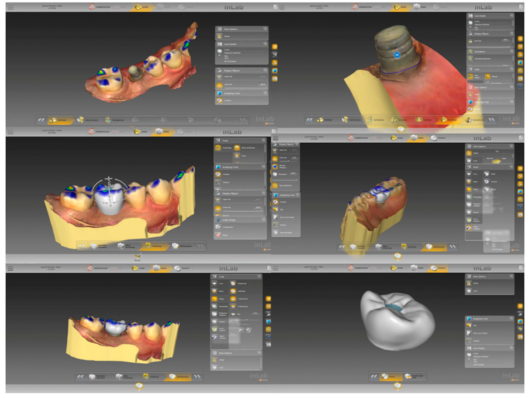This screenshot has height=398, width=532.
Task: Select the highlighted PRODUCE phase tab
Action: coord(437,268)
